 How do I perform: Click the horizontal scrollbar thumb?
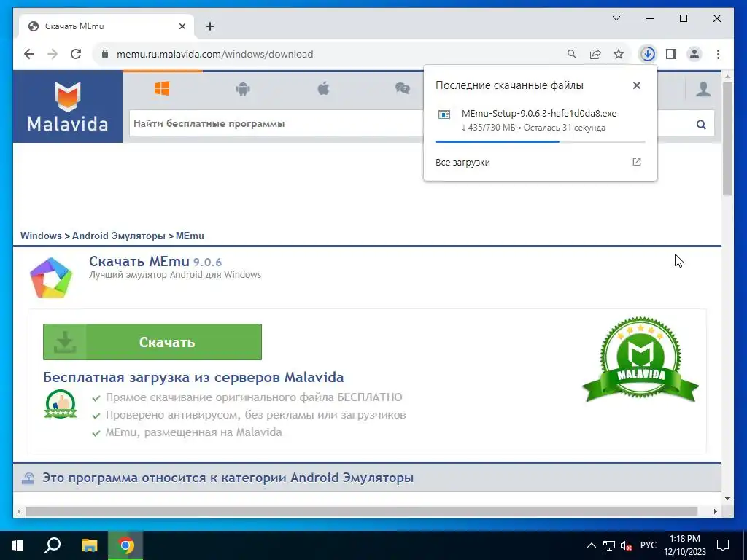click(x=362, y=511)
